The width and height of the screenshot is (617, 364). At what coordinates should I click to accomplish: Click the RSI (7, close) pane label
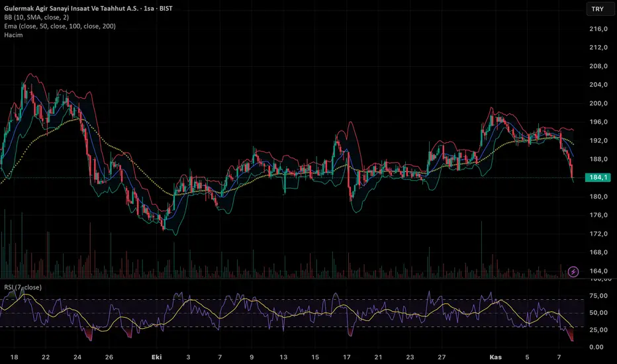[23, 287]
